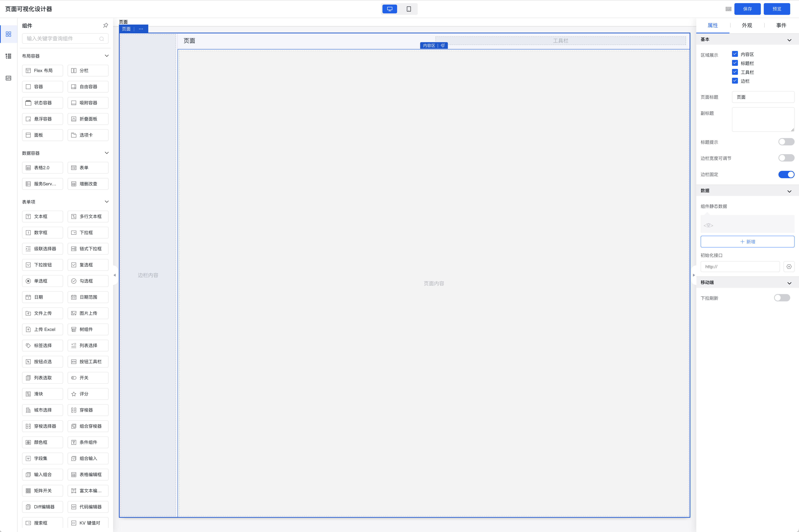The image size is (799, 532).
Task: Switch to the 事件 tab
Action: point(781,25)
